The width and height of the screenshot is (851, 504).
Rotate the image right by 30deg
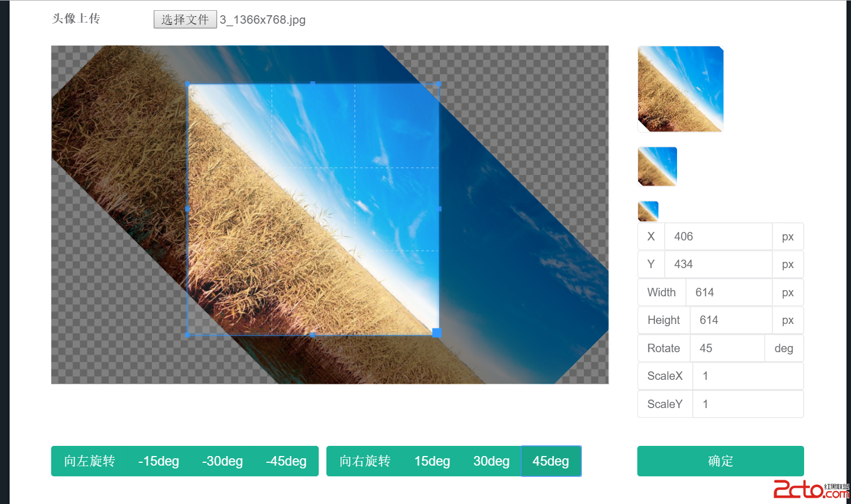491,461
